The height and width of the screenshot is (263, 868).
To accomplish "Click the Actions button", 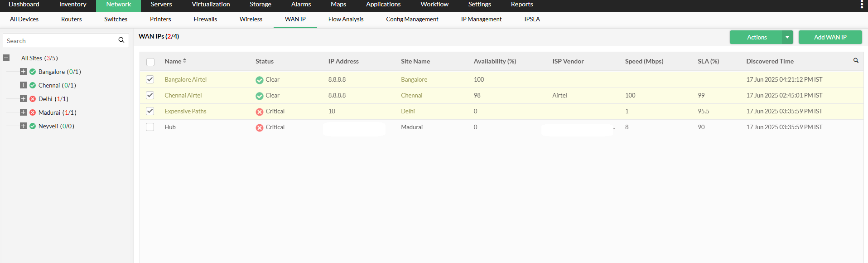I will 757,37.
